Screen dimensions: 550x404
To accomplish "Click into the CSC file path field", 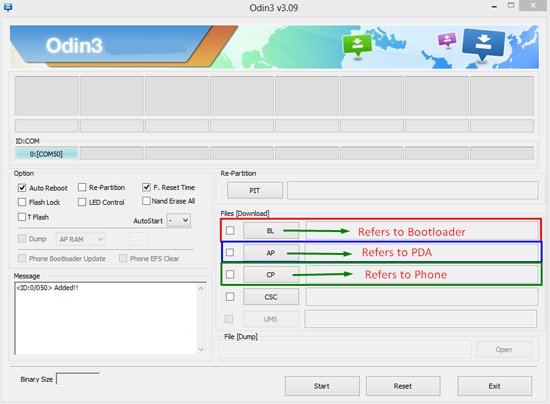I will 422,297.
